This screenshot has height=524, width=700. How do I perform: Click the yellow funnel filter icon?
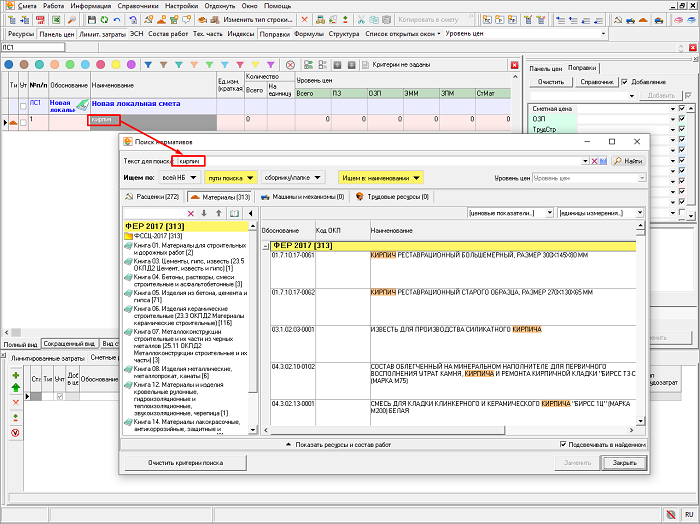pyautogui.click(x=255, y=65)
